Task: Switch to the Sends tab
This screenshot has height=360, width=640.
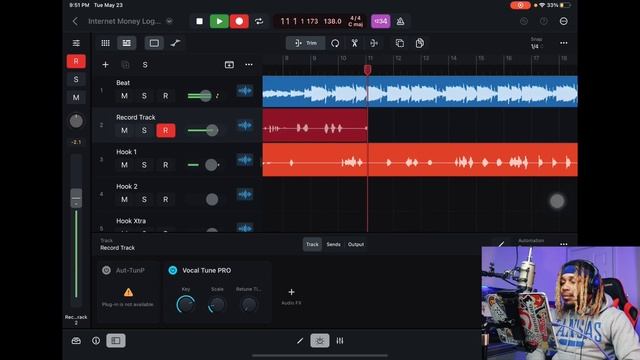Action: (333, 244)
